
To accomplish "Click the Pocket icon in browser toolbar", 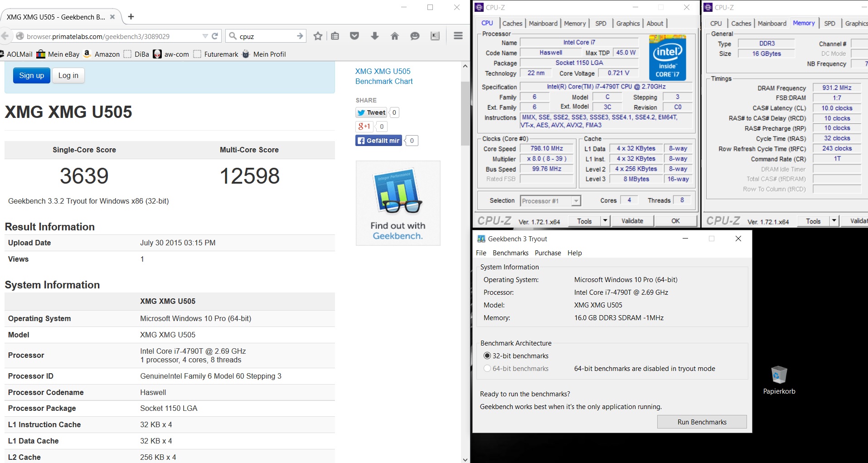I will pyautogui.click(x=354, y=36).
